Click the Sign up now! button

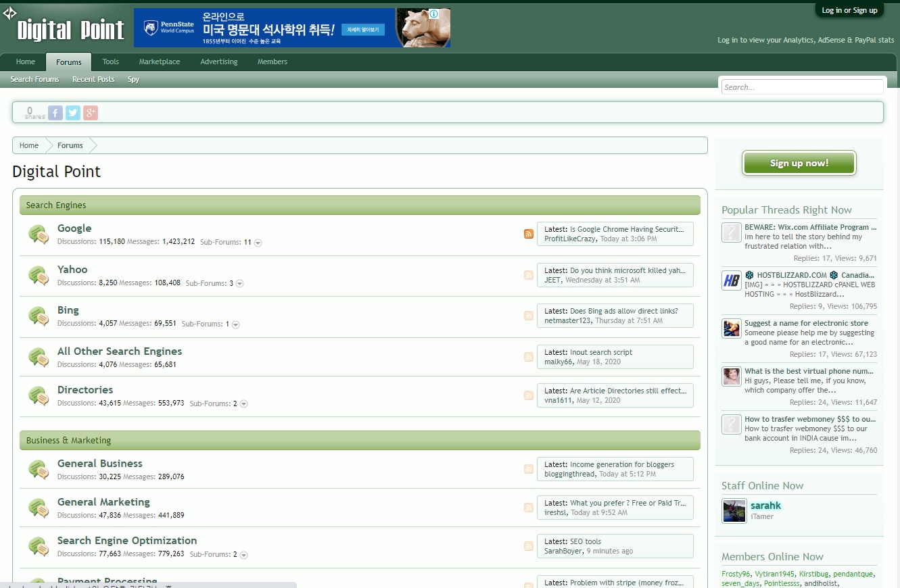[x=799, y=163]
